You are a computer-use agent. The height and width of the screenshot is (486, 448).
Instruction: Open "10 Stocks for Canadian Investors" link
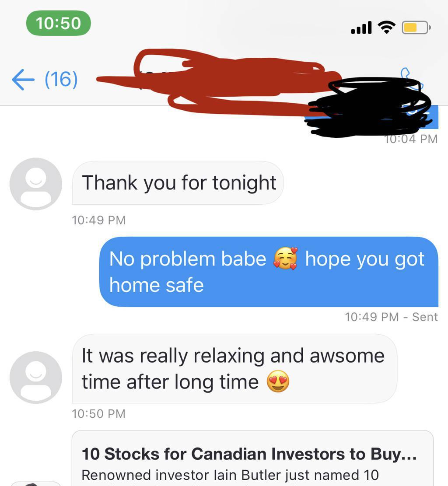click(249, 454)
